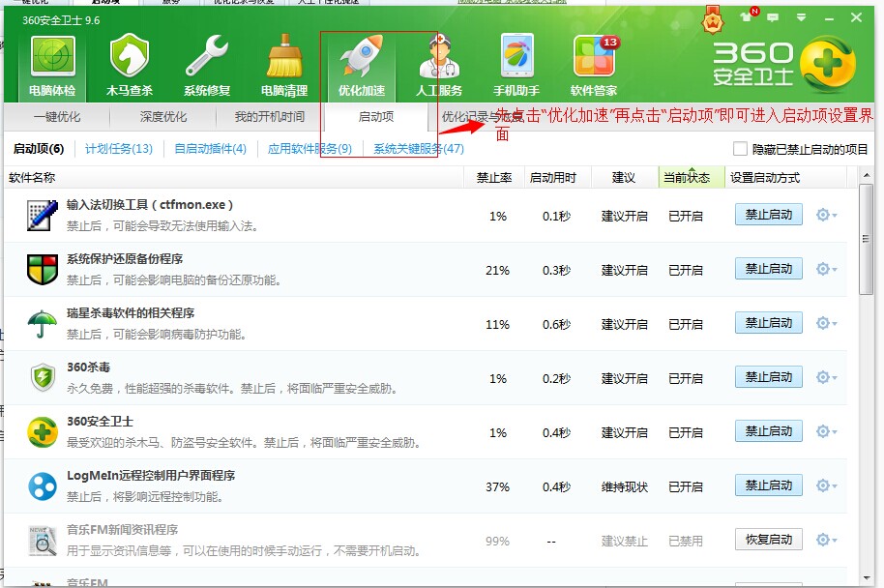Screen dimensions: 884x588
Task: Click the 360 green plus logo
Action: coord(827,64)
